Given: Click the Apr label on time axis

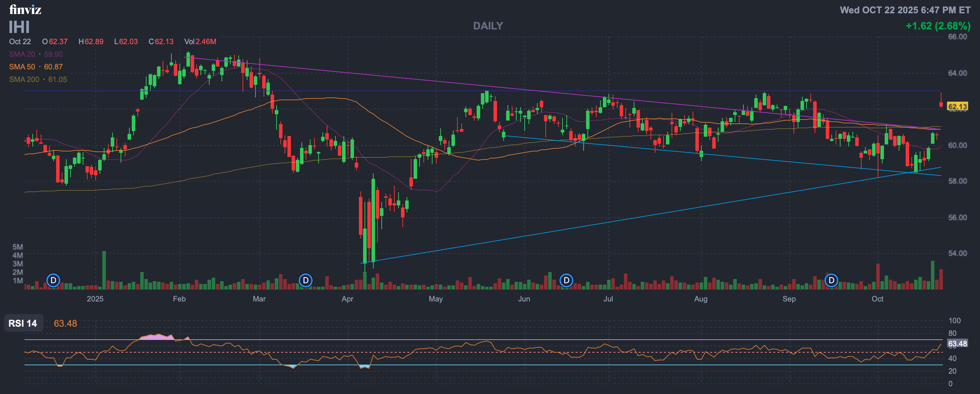Looking at the screenshot, I should point(347,299).
